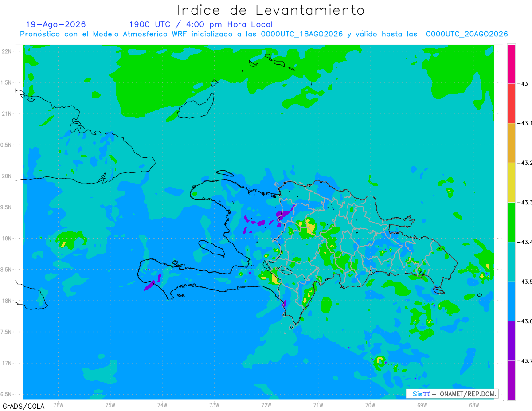Image resolution: width=532 pixels, height=411 pixels.
Task: Select the violet segment above -43.7
Action: pos(511,341)
